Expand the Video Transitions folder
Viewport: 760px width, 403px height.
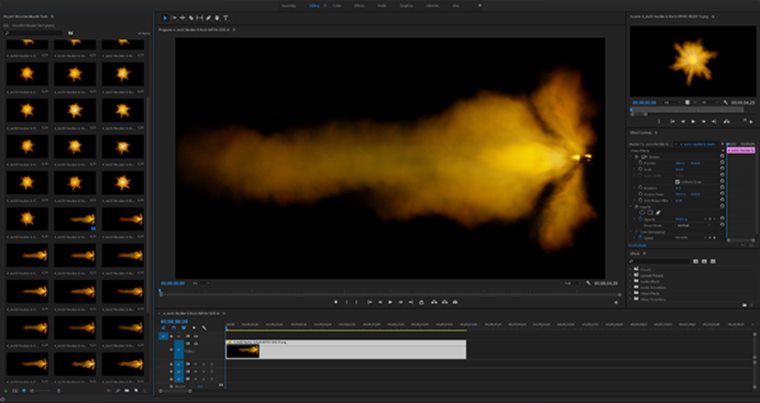click(631, 299)
